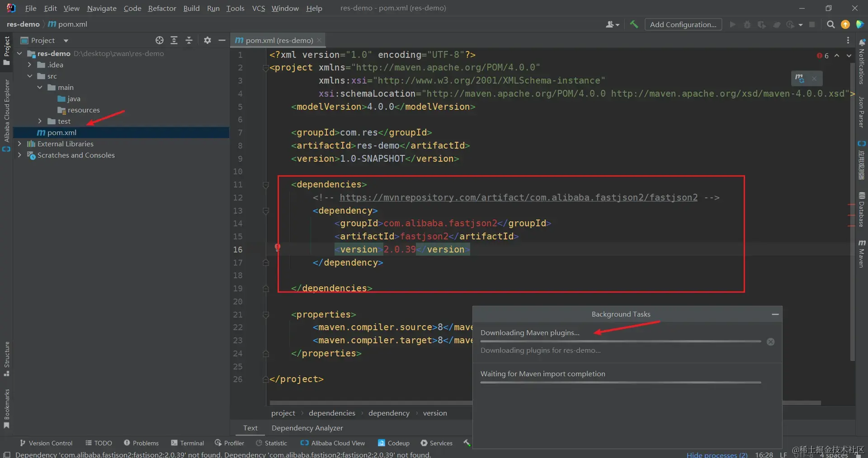Image resolution: width=868 pixels, height=458 pixels.
Task: Open the mvnrepository fastjson2 link
Action: point(519,197)
